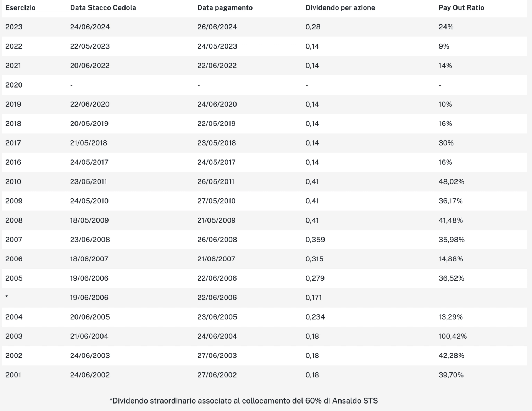Click the 26/05/2011 payment date
The width and height of the screenshot is (532, 411).
[216, 182]
